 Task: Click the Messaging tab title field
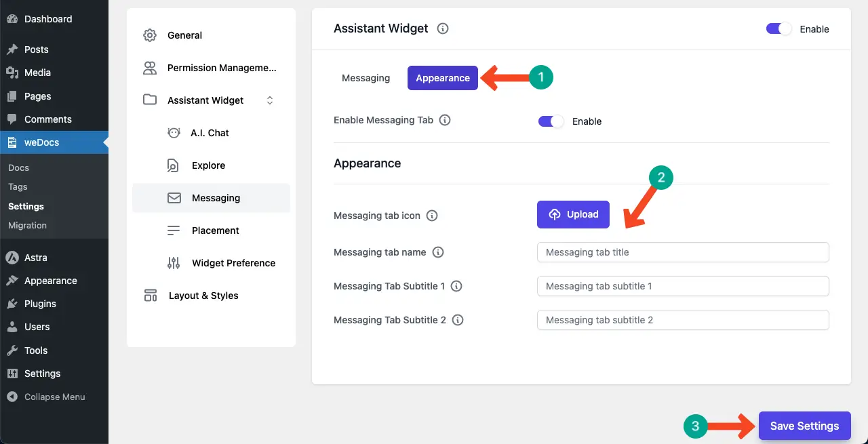click(x=683, y=252)
